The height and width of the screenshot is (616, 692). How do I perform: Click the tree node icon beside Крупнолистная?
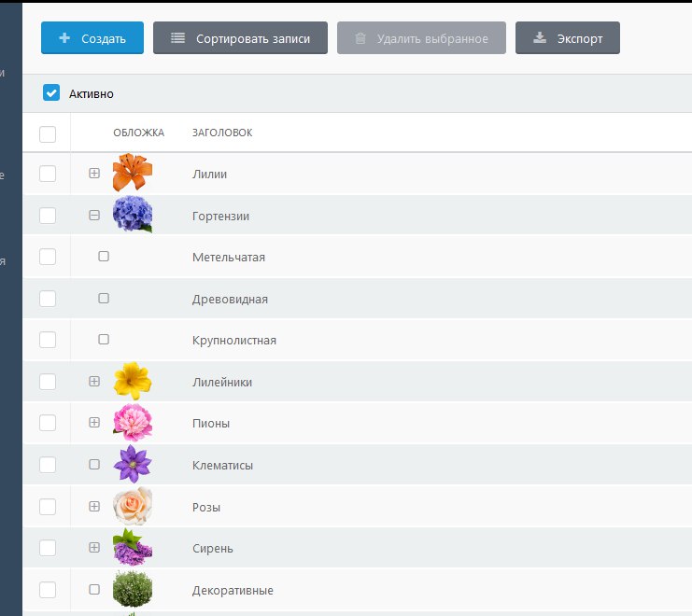[x=104, y=339]
